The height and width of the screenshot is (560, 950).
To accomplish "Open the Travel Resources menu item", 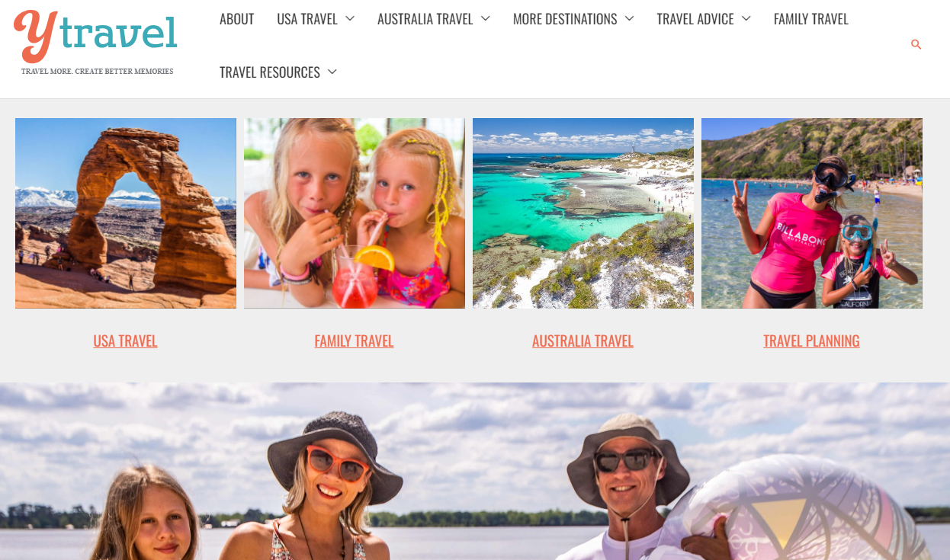I will point(270,72).
